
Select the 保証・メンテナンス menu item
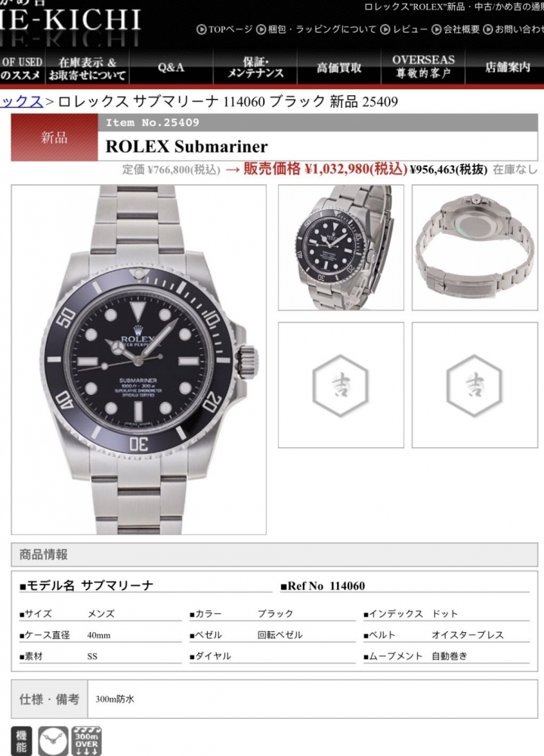point(255,67)
